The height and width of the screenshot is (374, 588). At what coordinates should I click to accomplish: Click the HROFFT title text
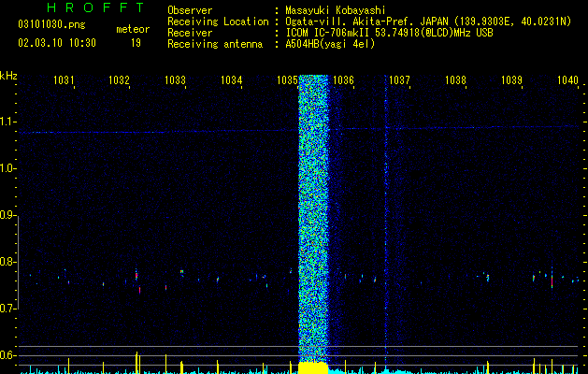tap(96, 7)
